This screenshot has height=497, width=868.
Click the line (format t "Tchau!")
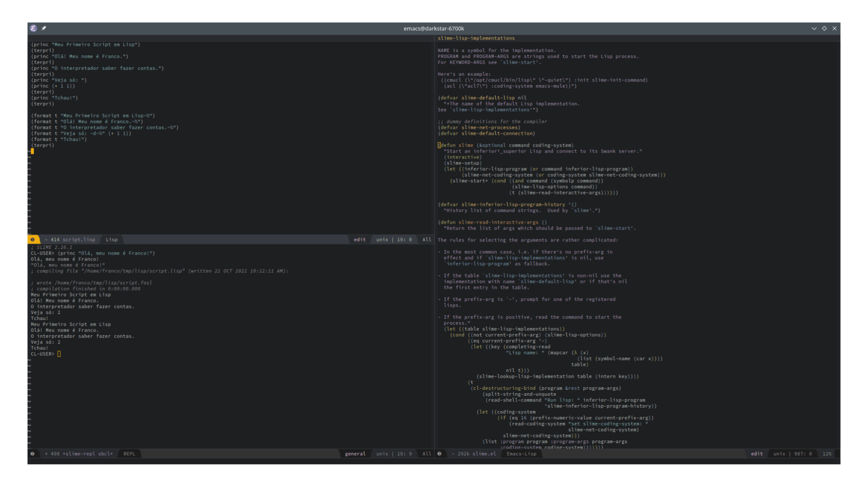click(x=59, y=139)
